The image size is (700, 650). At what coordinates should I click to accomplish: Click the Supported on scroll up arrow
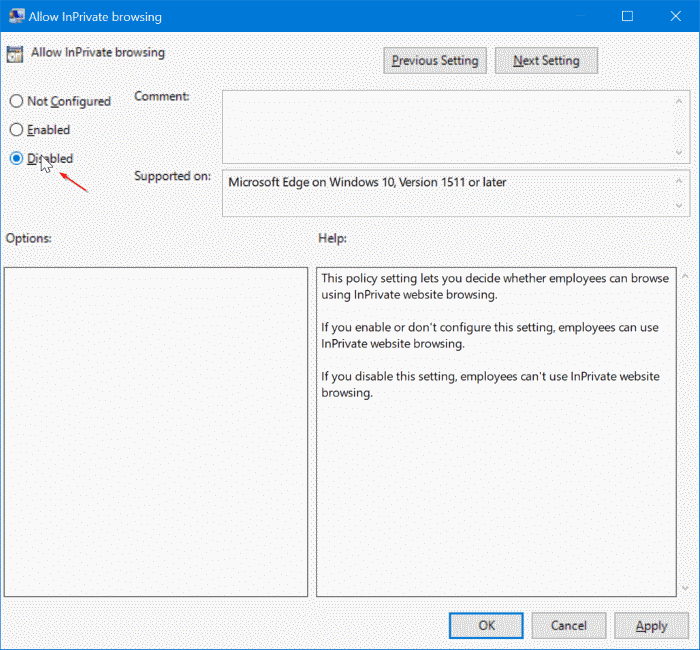[680, 180]
